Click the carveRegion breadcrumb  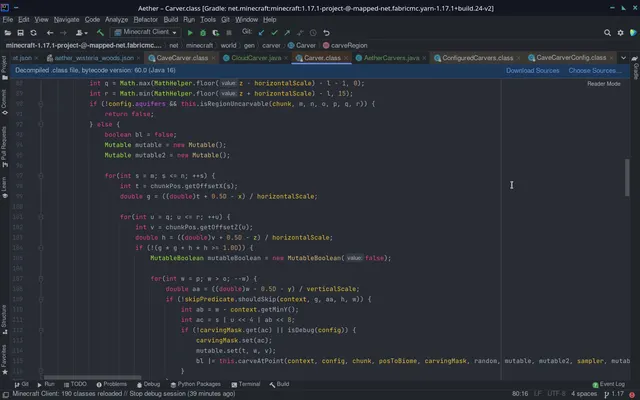[x=345, y=46]
